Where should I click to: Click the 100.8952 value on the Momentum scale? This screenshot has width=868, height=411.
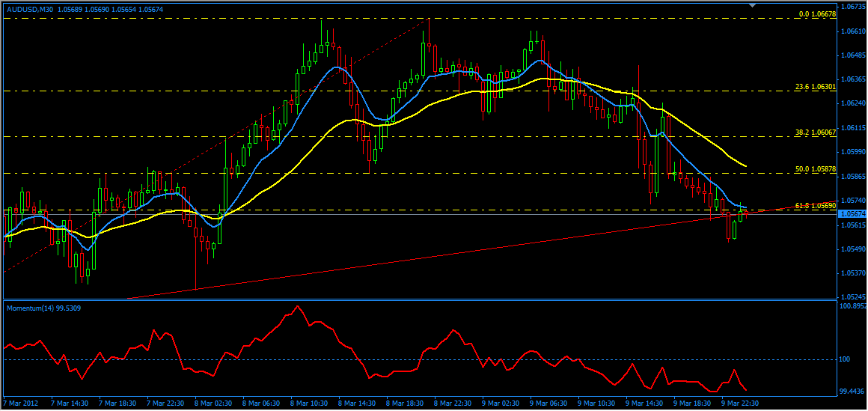(x=853, y=306)
